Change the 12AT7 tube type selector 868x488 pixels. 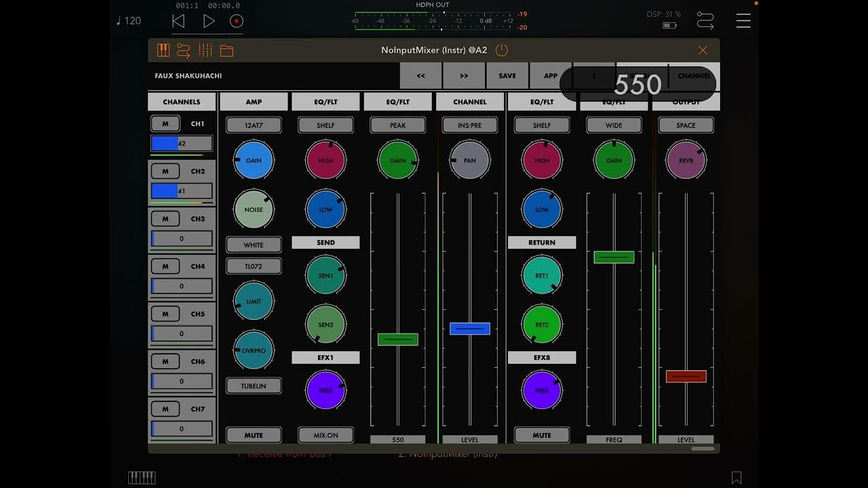pos(254,125)
